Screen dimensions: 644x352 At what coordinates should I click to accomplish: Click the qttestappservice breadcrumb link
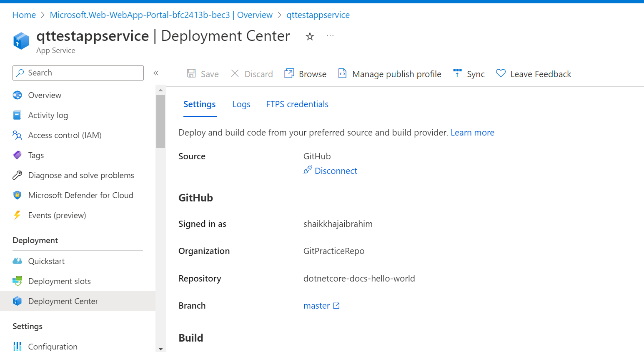click(x=318, y=15)
